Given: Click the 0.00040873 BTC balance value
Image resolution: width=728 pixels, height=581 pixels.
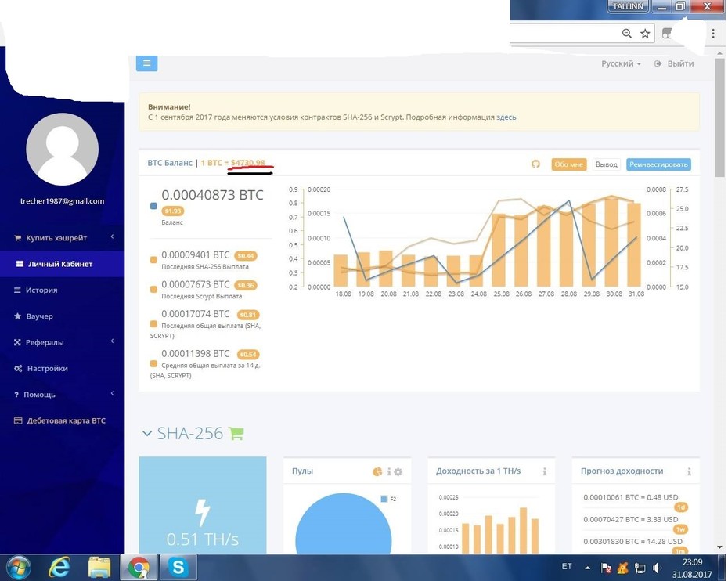Looking at the screenshot, I should pos(212,195).
